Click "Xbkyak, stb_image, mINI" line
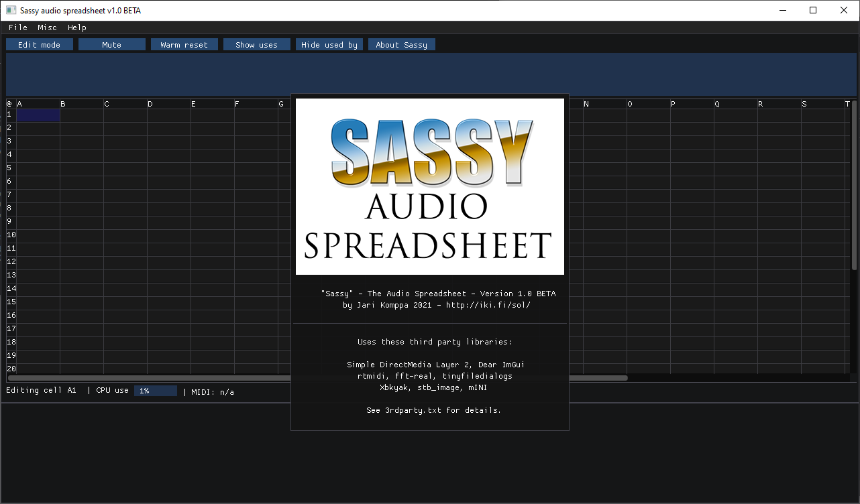This screenshot has height=504, width=860. [x=435, y=387]
